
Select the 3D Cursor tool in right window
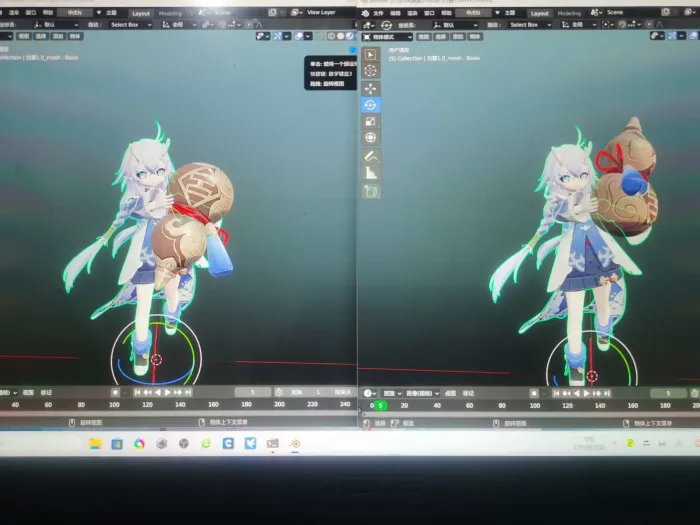click(x=370, y=71)
